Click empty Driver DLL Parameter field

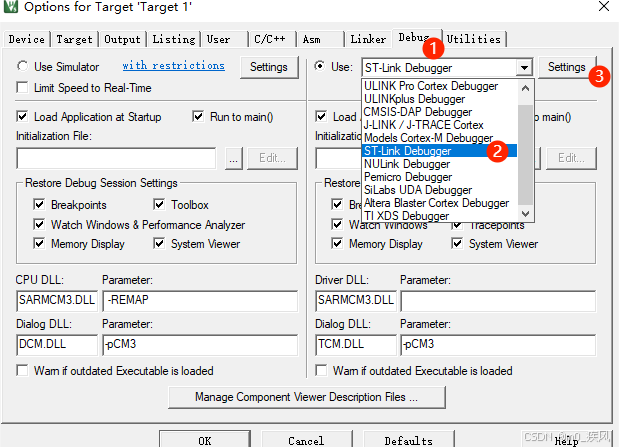click(x=498, y=301)
